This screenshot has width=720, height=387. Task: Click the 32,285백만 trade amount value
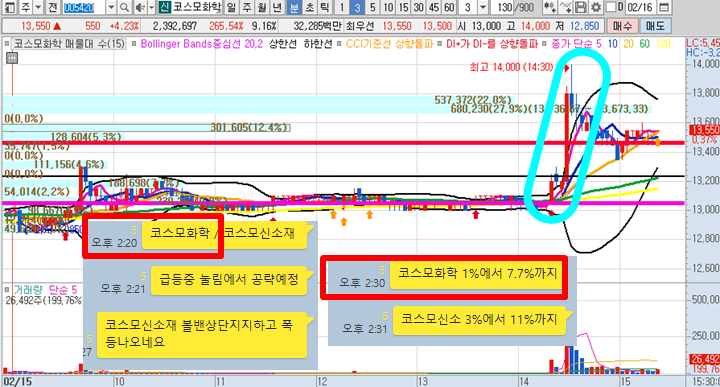(318, 26)
